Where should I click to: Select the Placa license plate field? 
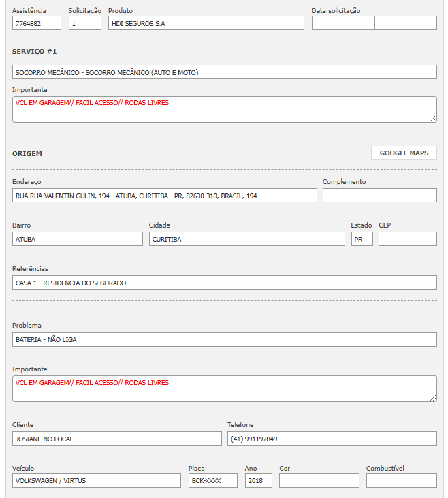point(213,481)
